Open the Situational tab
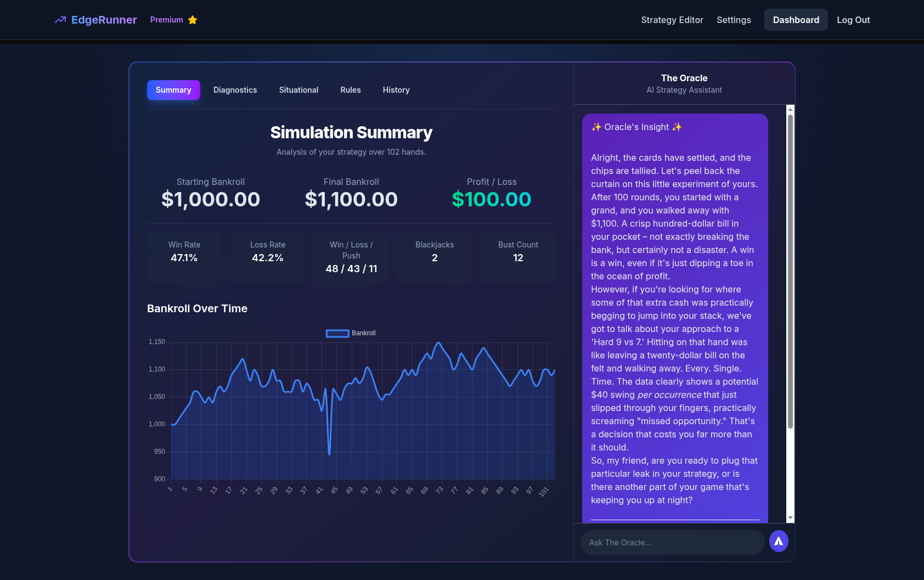Screen dimensions: 924x580 [298, 90]
